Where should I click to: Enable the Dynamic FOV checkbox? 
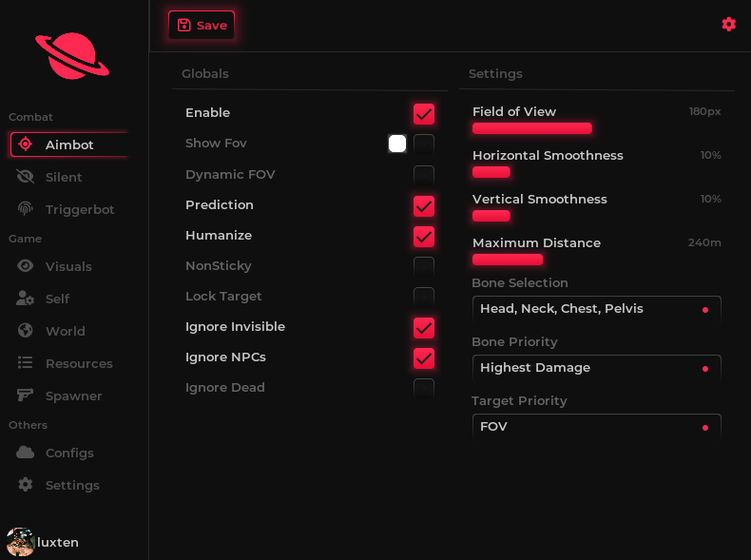pos(424,175)
